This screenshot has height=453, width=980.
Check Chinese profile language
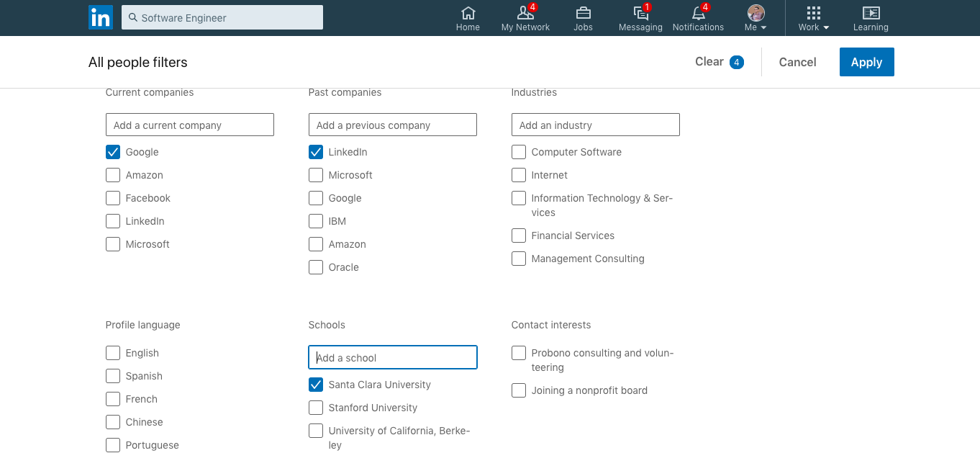(x=113, y=422)
